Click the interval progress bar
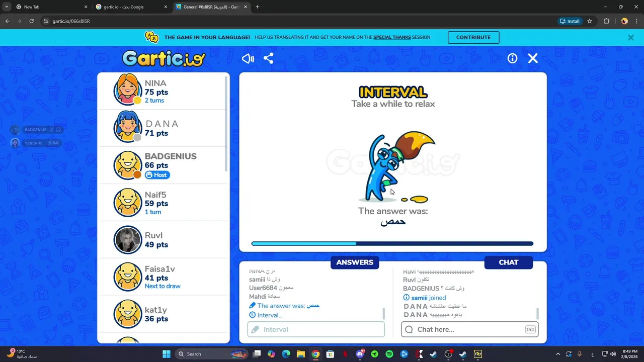The image size is (644, 362). coord(392,244)
